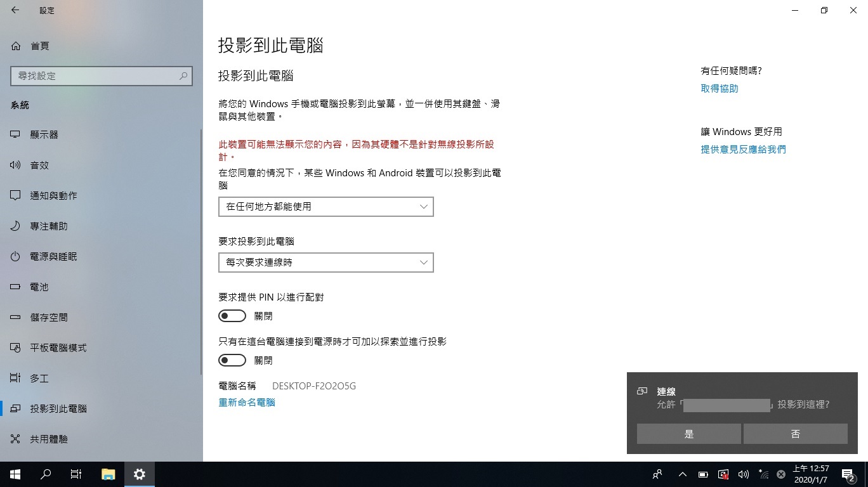Image resolution: width=868 pixels, height=487 pixels.
Task: Click 是 to allow the projection
Action: pos(689,434)
